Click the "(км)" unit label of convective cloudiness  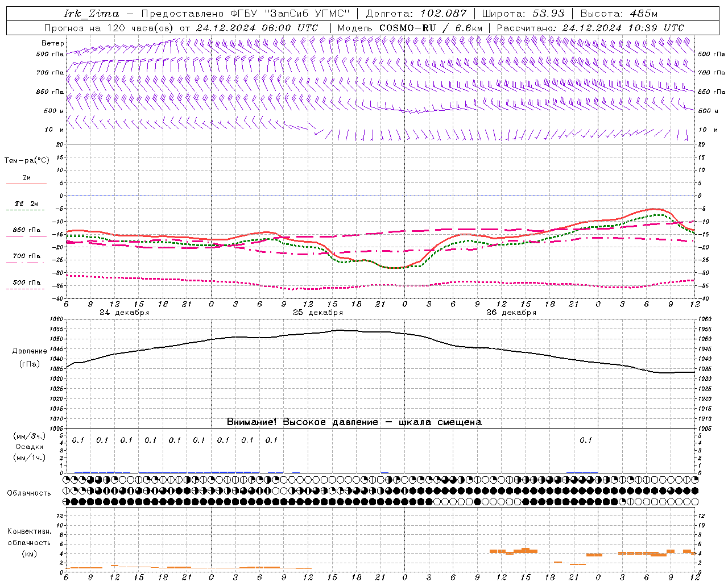(x=30, y=554)
